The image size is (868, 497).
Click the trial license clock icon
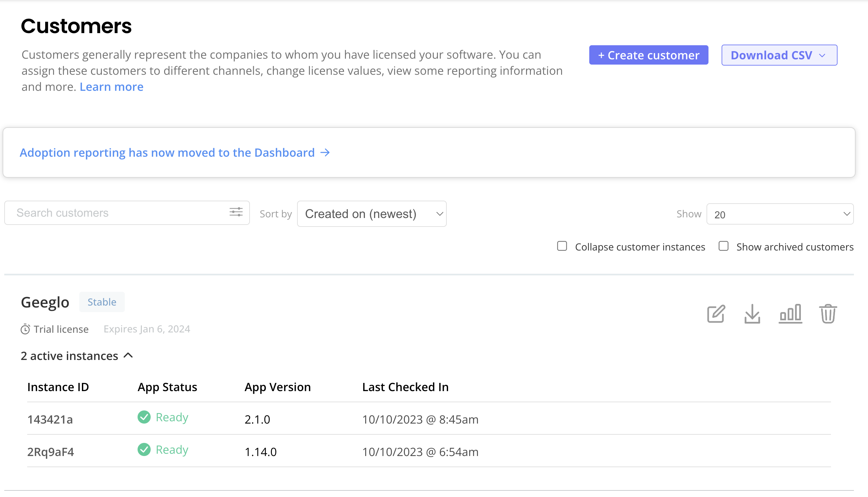25,329
